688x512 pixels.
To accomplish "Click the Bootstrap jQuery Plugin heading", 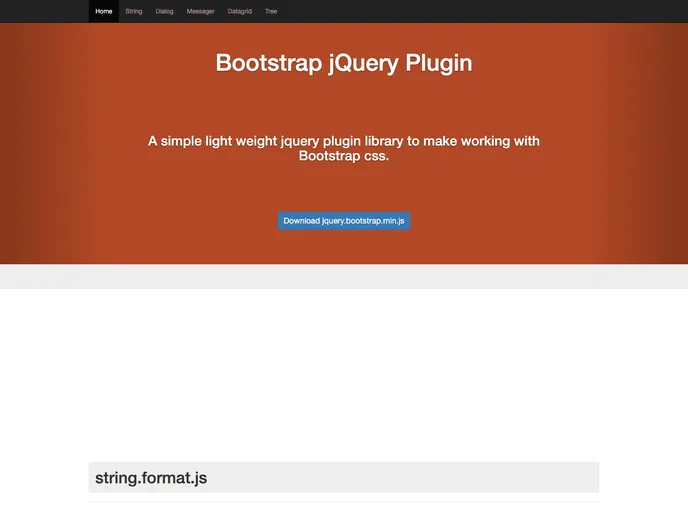I will pyautogui.click(x=344, y=63).
